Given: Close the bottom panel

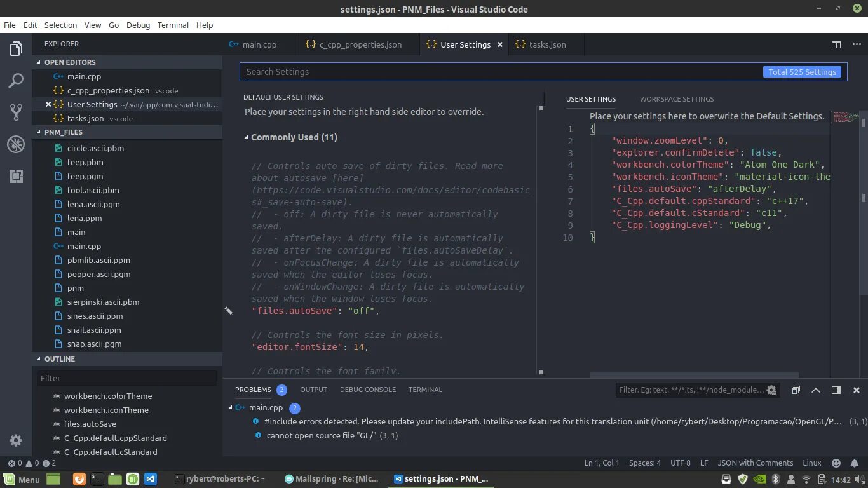Looking at the screenshot, I should [856, 390].
